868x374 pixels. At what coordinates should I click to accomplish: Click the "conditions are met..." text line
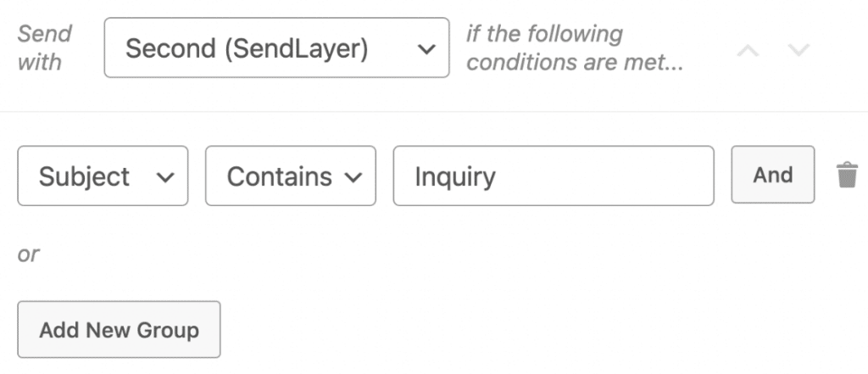click(x=575, y=63)
